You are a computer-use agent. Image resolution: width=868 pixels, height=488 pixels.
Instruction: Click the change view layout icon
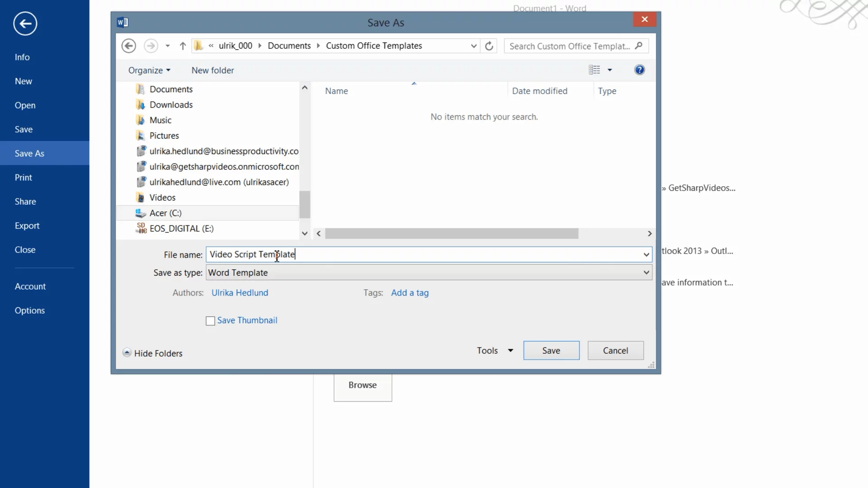coord(594,70)
